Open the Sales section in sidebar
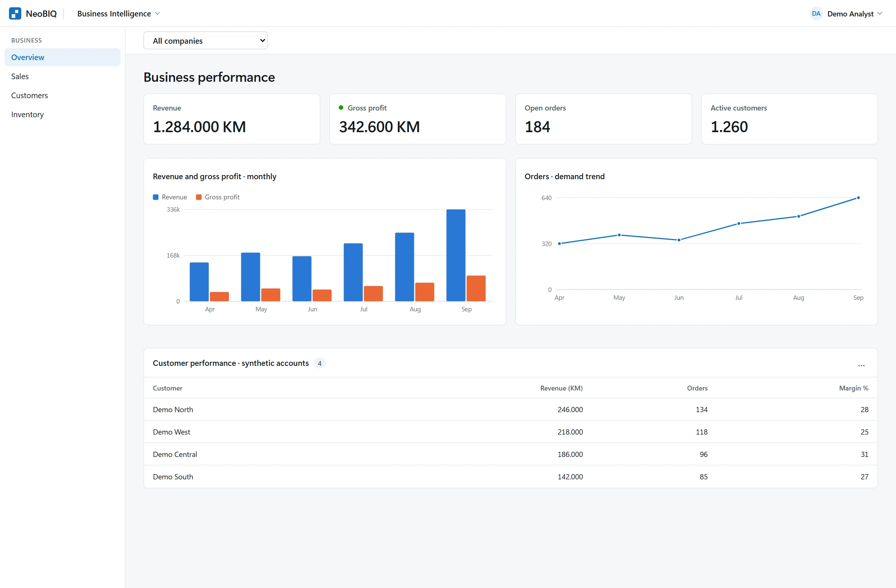 [62, 77]
